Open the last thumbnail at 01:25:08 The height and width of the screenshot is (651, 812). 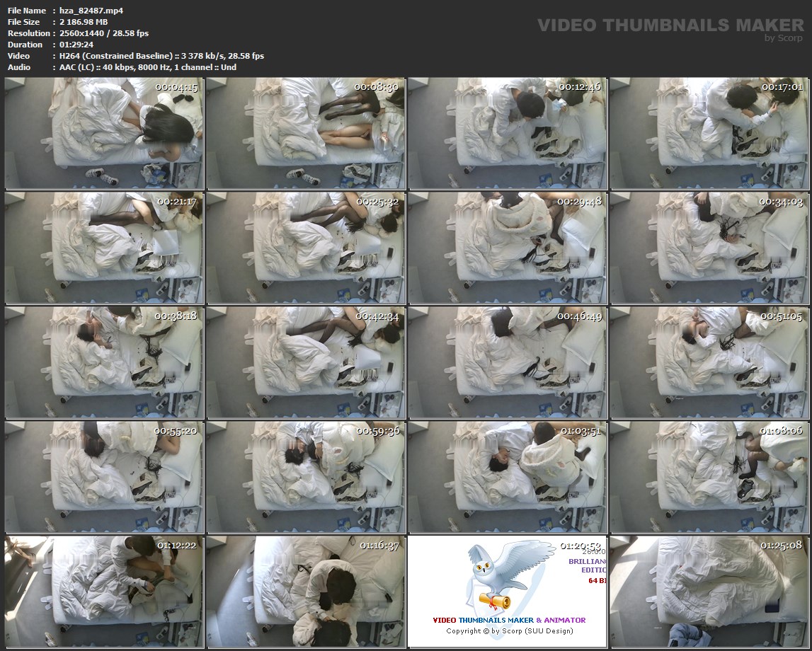point(709,592)
